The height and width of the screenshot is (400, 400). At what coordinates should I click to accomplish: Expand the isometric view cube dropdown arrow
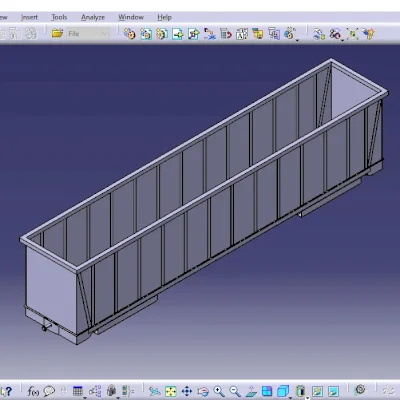pyautogui.click(x=290, y=397)
